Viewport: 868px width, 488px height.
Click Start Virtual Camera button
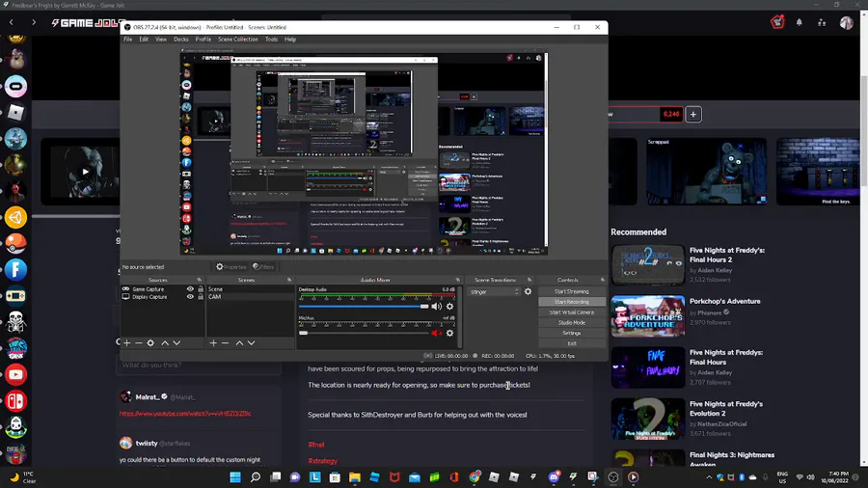[571, 312]
